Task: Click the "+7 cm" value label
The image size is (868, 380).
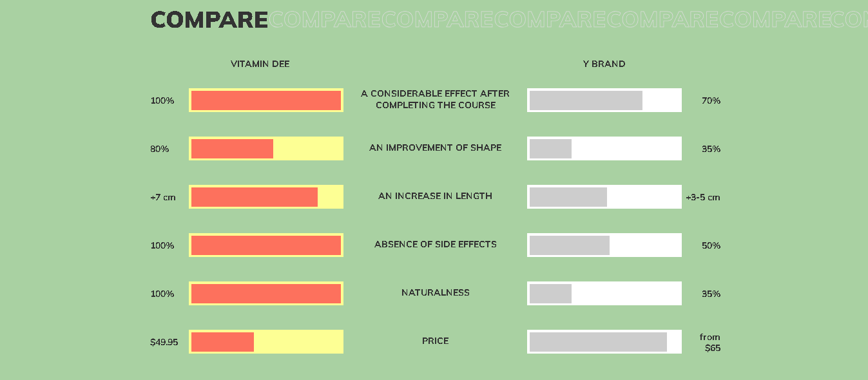Action: point(162,197)
